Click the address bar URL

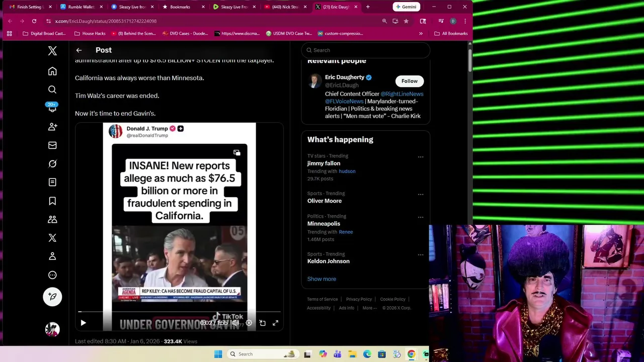pyautogui.click(x=106, y=21)
